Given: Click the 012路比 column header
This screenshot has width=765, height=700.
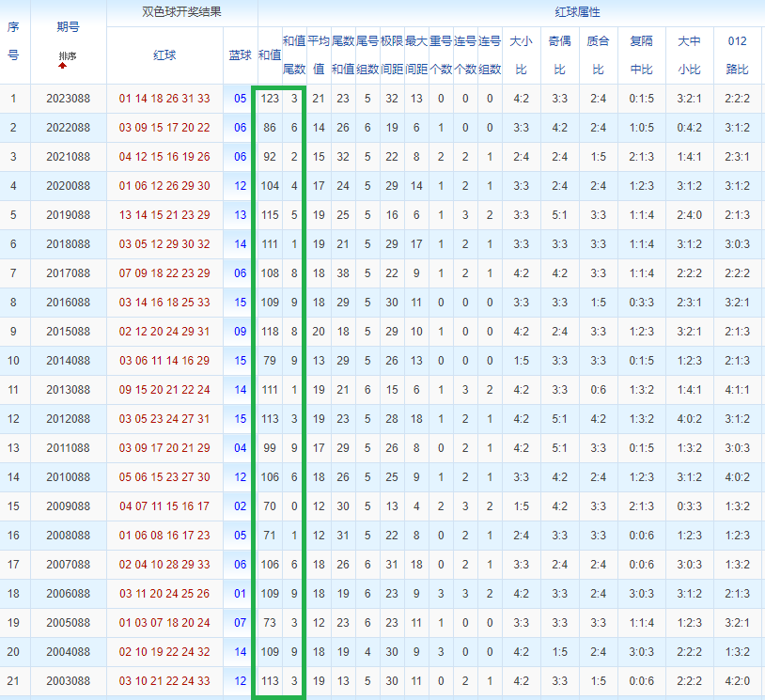Looking at the screenshot, I should tap(737, 55).
